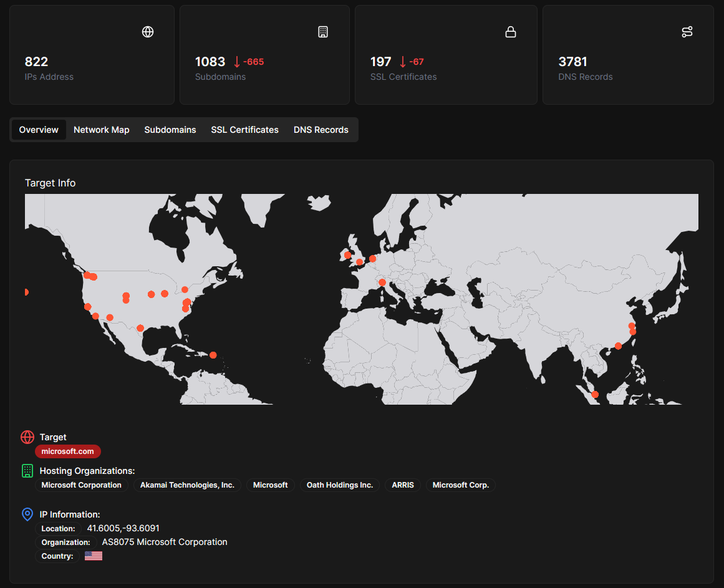
Task: Click the map marker in Texas
Action: (140, 329)
